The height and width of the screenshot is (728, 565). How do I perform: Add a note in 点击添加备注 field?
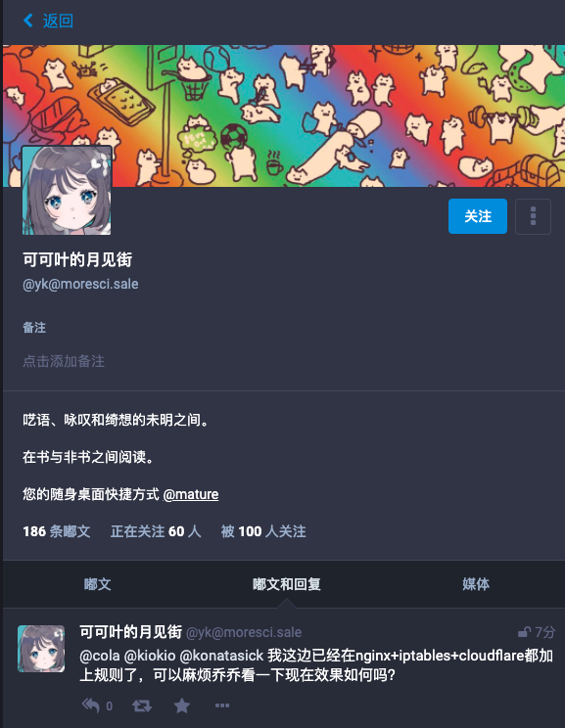pyautogui.click(x=64, y=361)
